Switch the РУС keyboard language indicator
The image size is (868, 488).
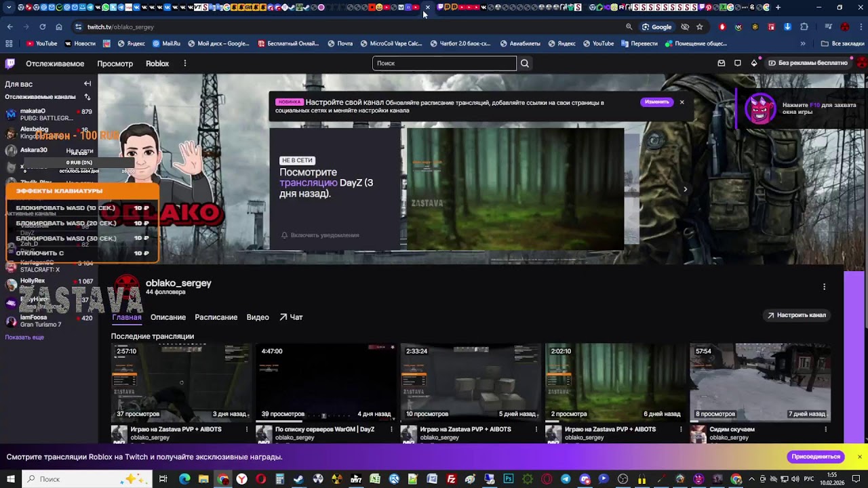(x=809, y=479)
